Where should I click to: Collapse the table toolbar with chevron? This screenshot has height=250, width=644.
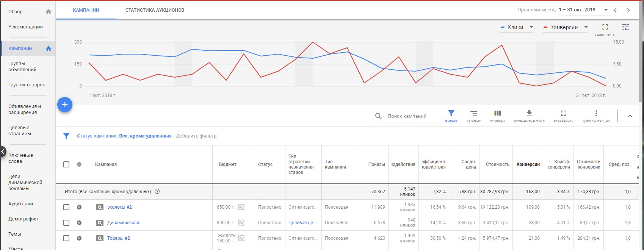[630, 116]
